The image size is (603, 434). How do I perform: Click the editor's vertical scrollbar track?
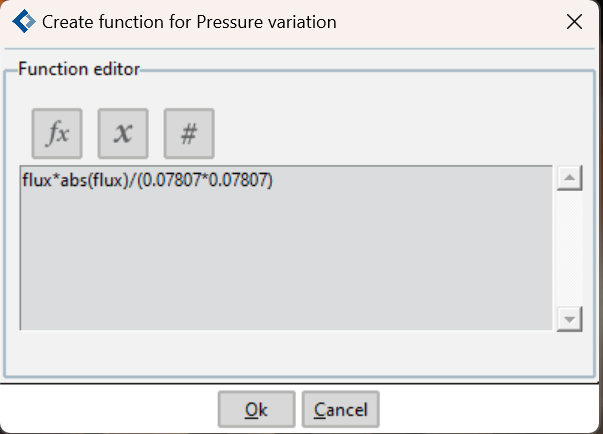tap(570, 248)
